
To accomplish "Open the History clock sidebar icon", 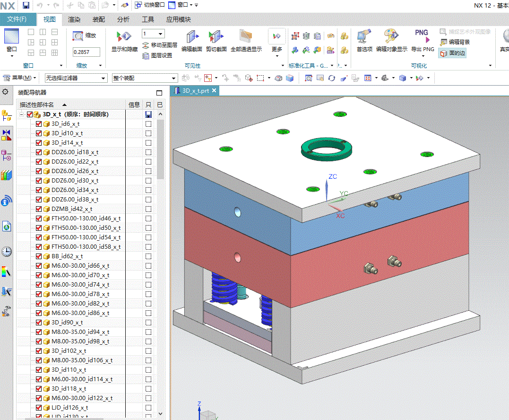I will 7,252.
